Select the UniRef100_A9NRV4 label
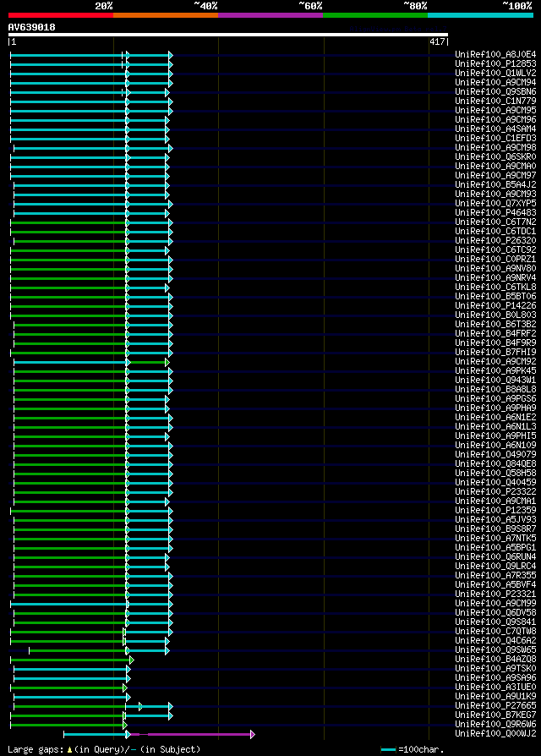541x756 pixels. tap(495, 277)
